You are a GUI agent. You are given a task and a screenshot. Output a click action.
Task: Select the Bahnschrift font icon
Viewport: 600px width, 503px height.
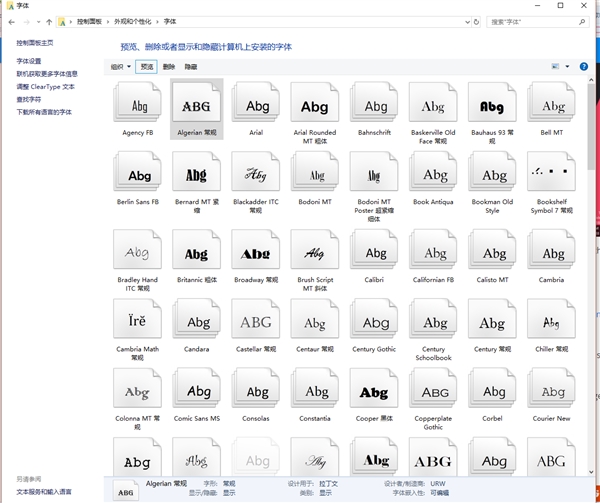(374, 103)
